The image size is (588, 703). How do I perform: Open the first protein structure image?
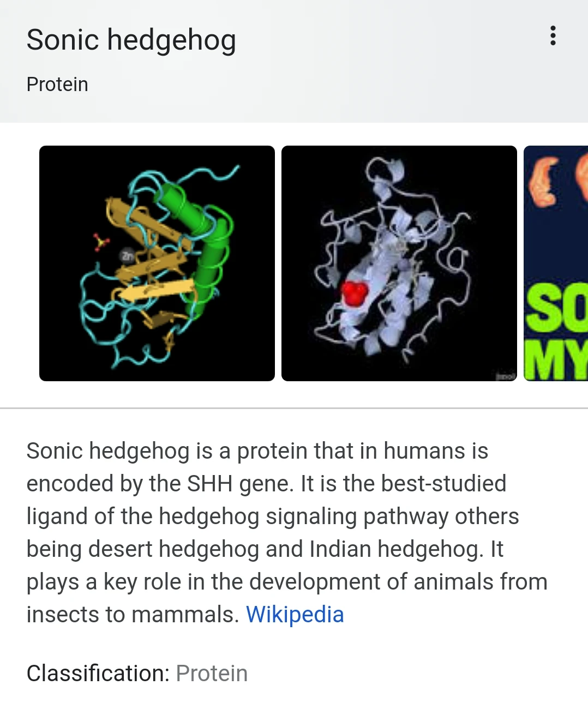[157, 262]
